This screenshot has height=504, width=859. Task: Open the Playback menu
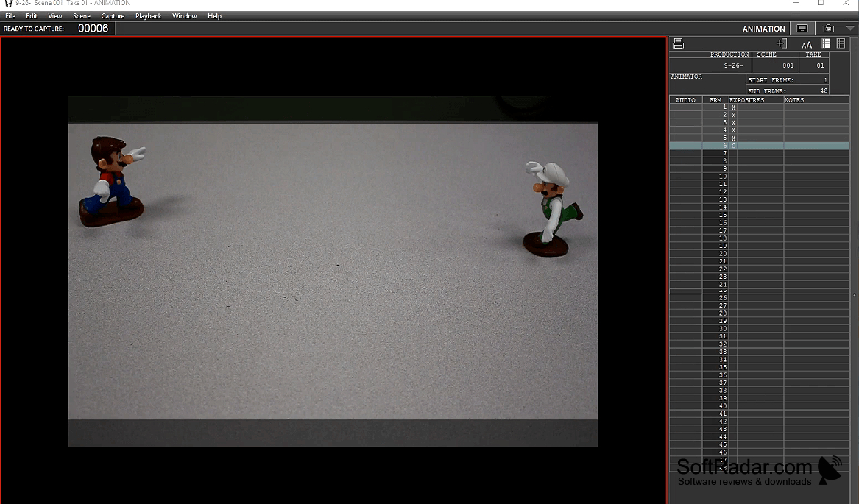click(149, 16)
